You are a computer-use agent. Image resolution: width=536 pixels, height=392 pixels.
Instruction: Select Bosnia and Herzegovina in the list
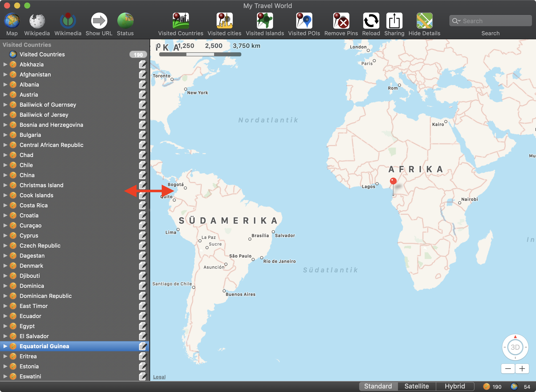pos(75,125)
